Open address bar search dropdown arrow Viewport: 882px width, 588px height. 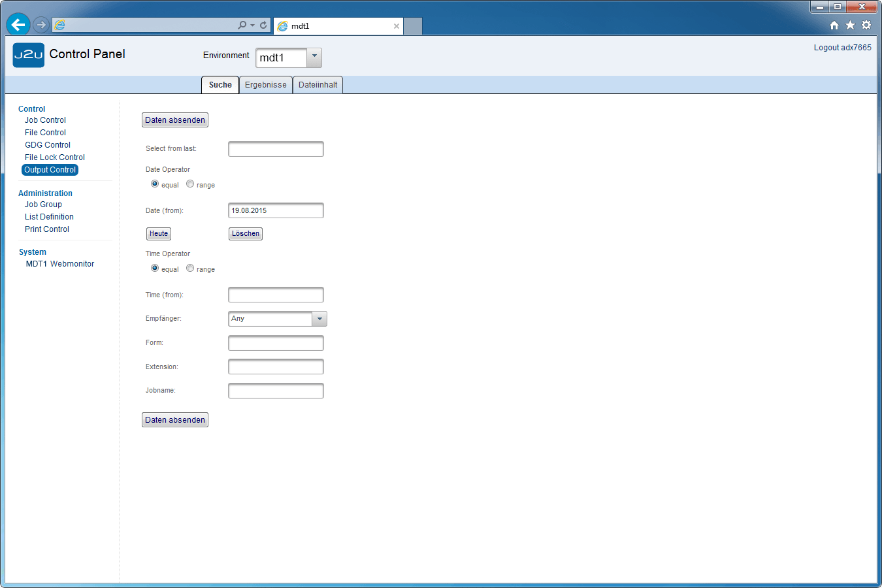pyautogui.click(x=253, y=25)
